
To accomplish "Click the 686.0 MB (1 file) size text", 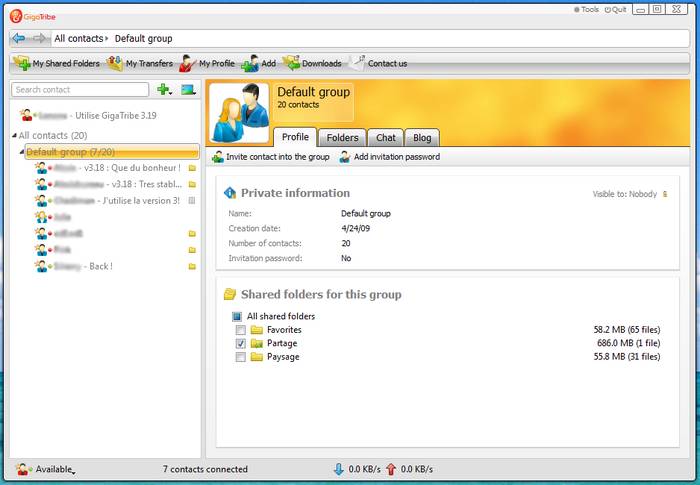I will (x=629, y=343).
